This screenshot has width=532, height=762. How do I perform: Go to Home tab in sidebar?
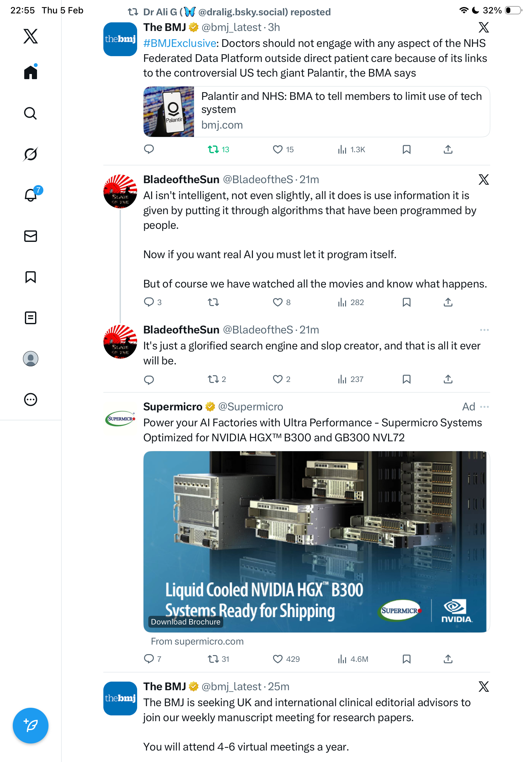click(30, 72)
